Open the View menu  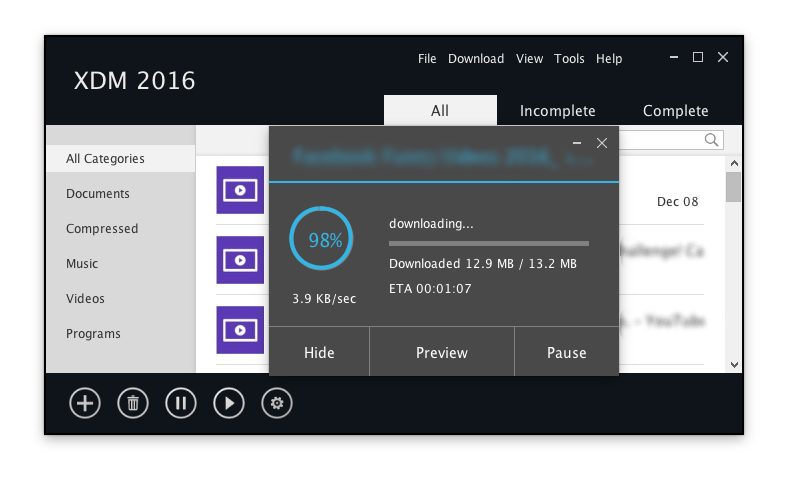tap(529, 59)
